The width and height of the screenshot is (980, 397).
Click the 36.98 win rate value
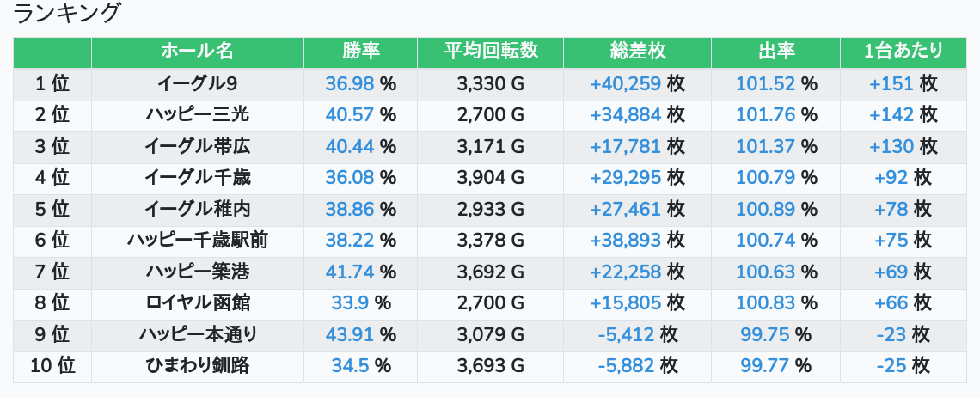click(x=351, y=83)
